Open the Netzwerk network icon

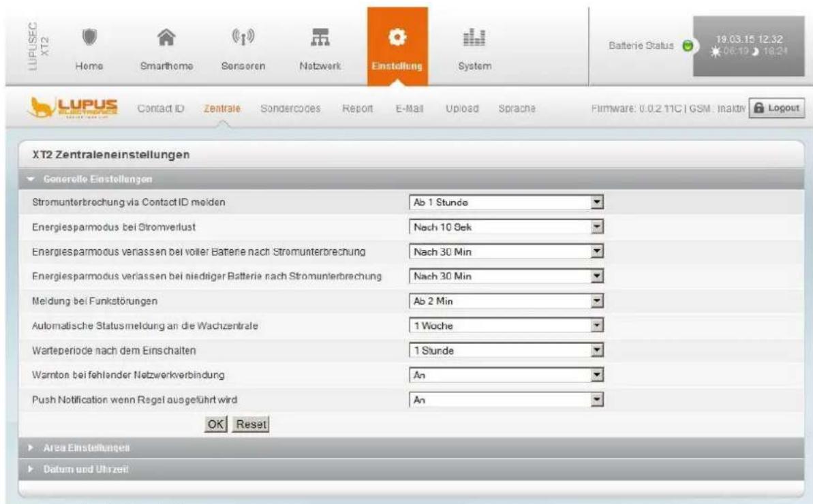coord(320,37)
